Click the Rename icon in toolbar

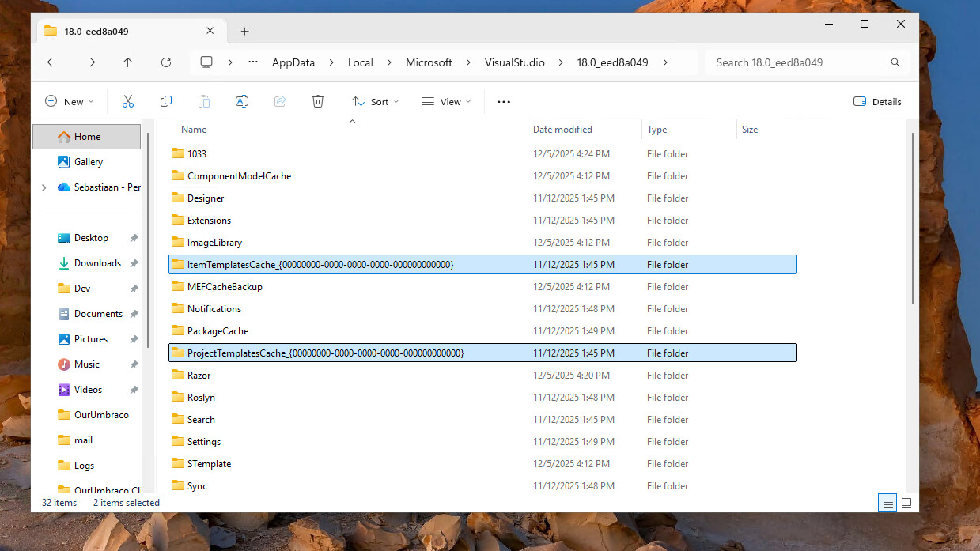point(242,101)
